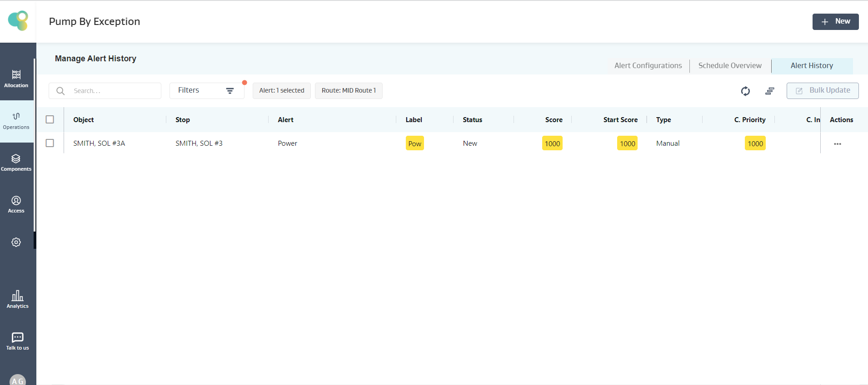Open the Alert: 1 selected filter chip
Screen dimensions: 868x385
pyautogui.click(x=281, y=90)
